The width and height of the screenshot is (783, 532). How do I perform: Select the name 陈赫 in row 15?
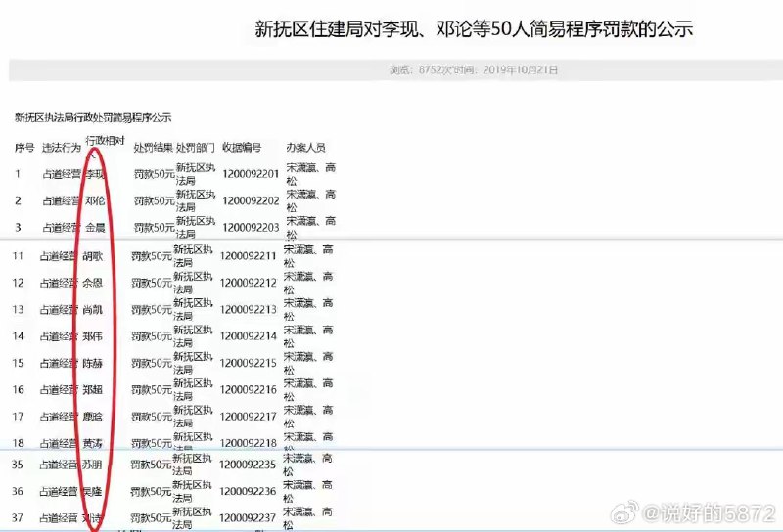[92, 363]
